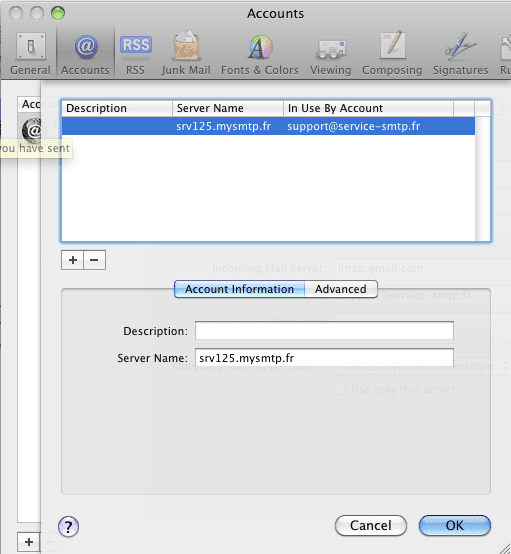The image size is (511, 554).
Task: Open Junk Mail preferences
Action: (186, 53)
